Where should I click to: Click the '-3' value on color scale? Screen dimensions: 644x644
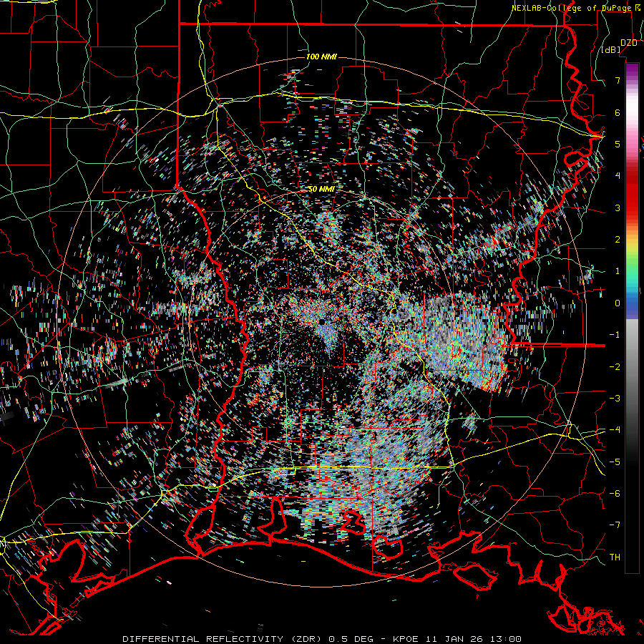[615, 399]
